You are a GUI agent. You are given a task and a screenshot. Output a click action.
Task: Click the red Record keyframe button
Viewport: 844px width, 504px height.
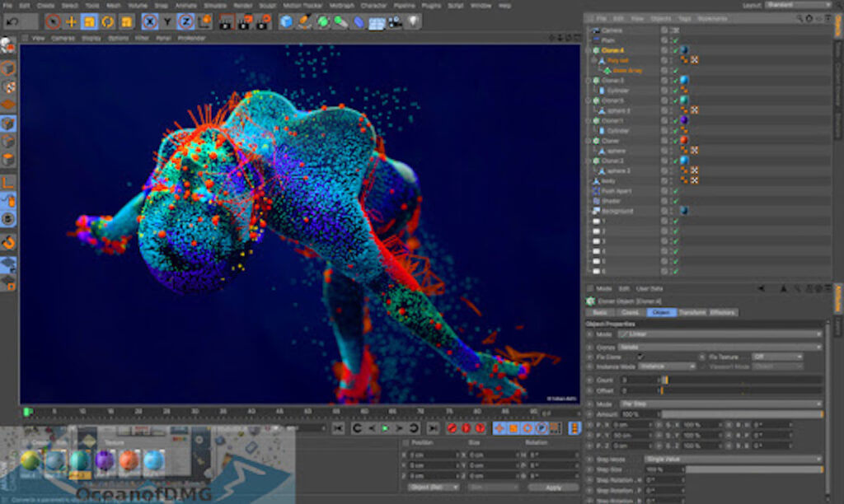click(x=452, y=428)
